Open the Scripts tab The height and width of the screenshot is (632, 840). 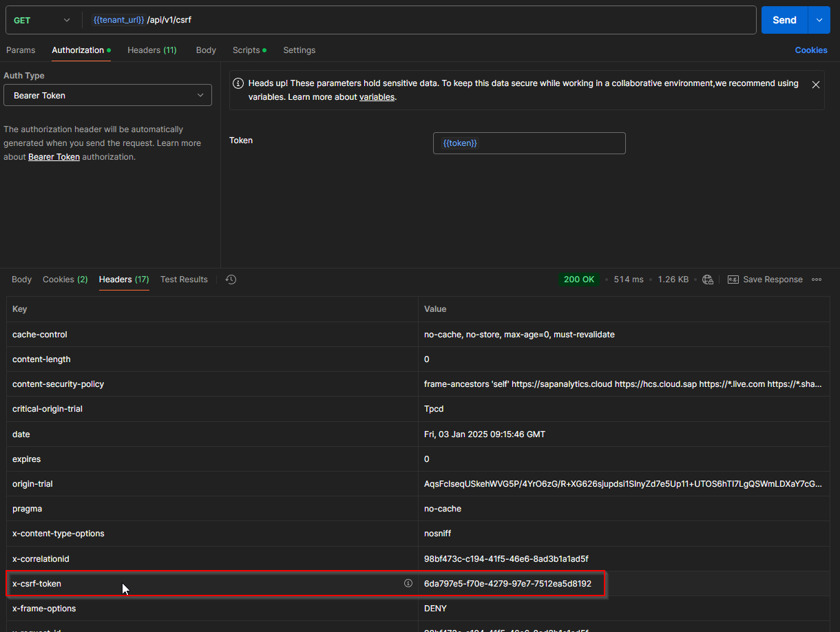(246, 50)
